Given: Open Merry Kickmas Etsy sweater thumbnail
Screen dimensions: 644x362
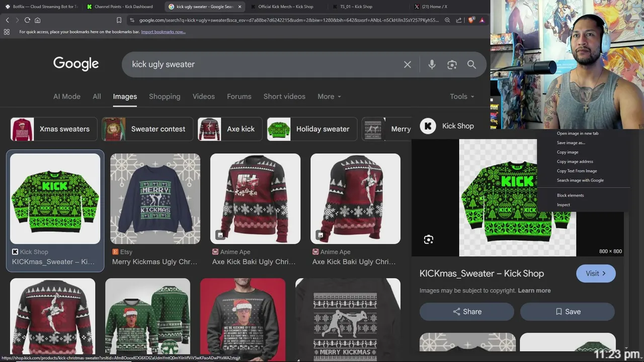Looking at the screenshot, I should click(155, 199).
